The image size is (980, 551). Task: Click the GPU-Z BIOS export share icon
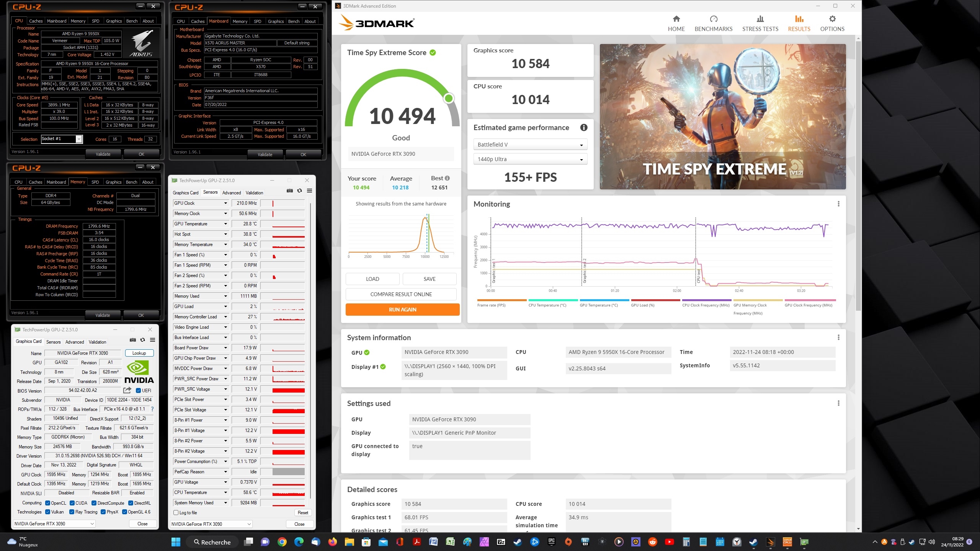(127, 390)
